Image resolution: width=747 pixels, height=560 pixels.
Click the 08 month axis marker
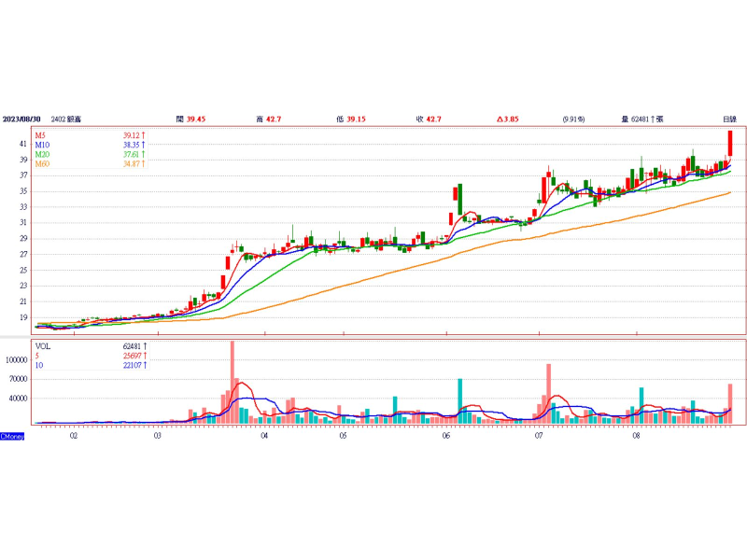click(636, 436)
